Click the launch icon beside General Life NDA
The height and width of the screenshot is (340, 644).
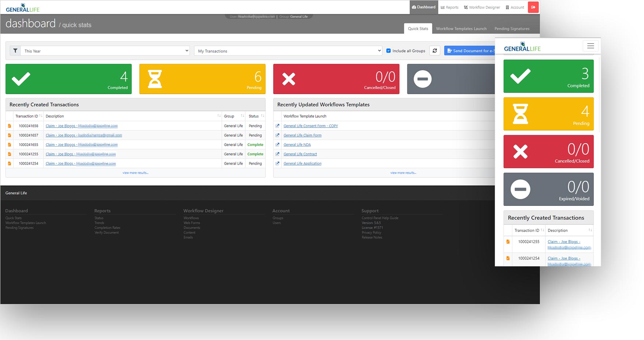277,144
